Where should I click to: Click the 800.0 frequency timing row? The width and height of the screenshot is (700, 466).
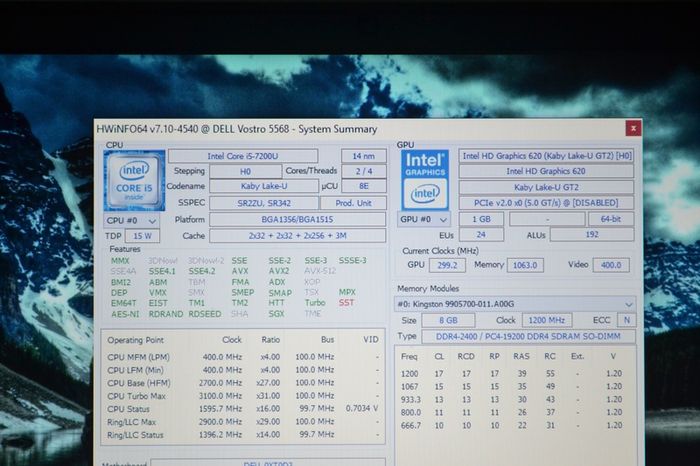[512, 412]
